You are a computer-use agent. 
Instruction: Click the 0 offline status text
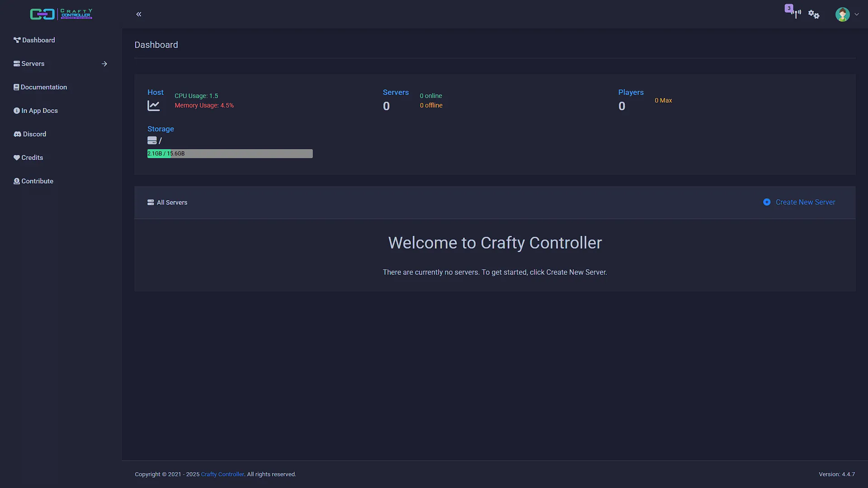coord(431,105)
